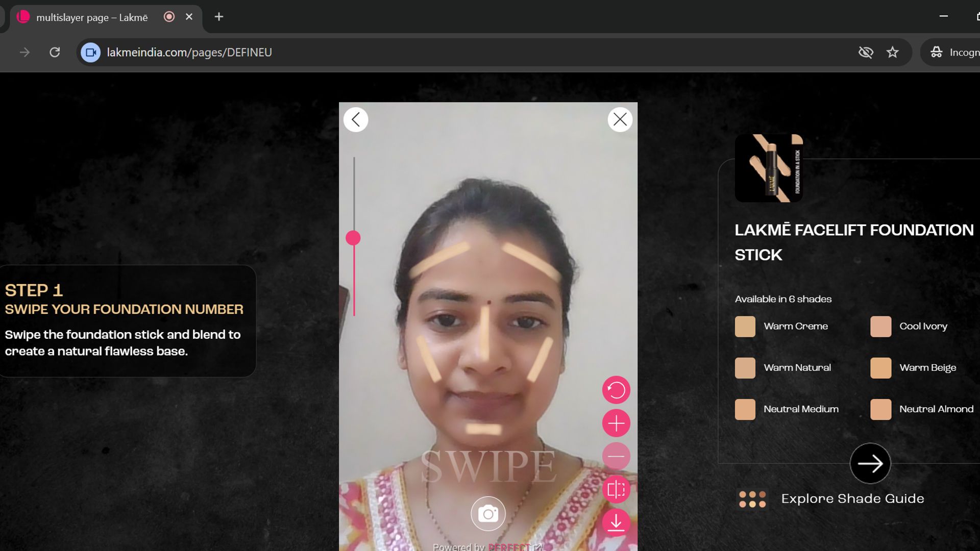Open the shade guide grid icon
This screenshot has width=980, height=551.
click(x=752, y=498)
